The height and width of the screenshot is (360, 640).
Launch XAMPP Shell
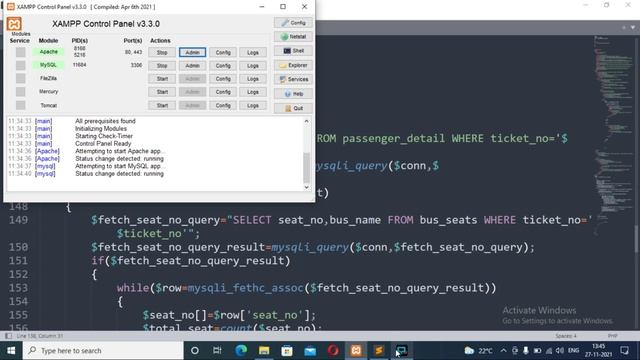(293, 51)
